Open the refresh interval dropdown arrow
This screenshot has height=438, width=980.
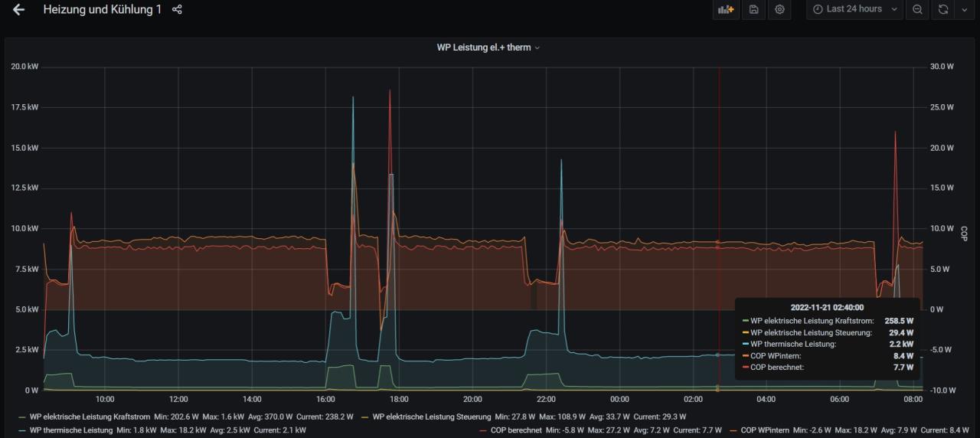964,9
